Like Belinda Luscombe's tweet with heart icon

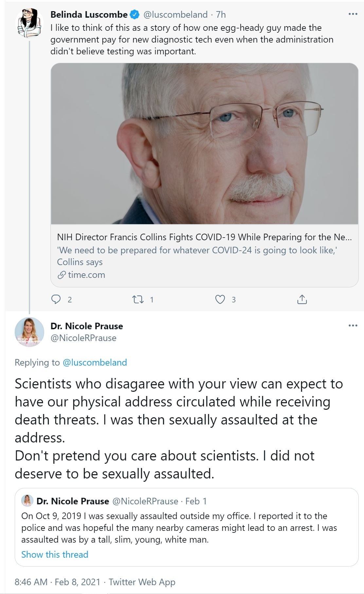(x=220, y=299)
